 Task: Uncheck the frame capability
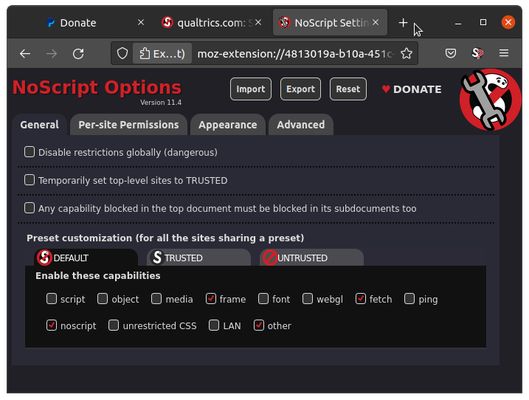click(x=211, y=298)
